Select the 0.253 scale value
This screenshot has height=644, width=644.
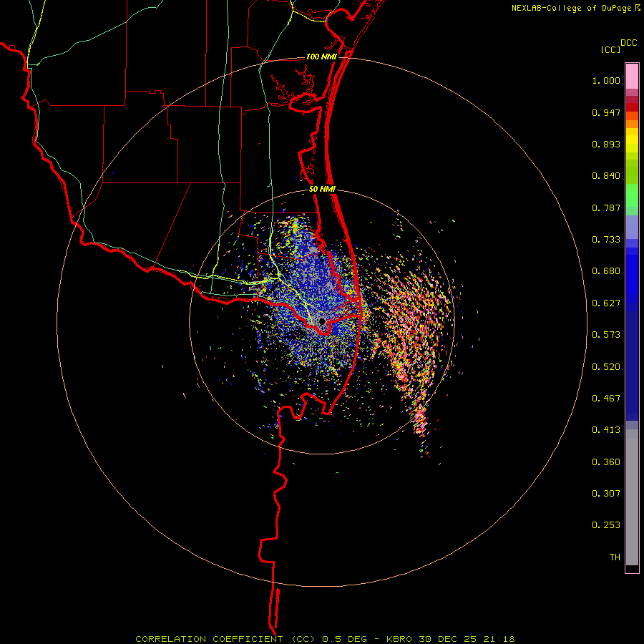tap(606, 525)
